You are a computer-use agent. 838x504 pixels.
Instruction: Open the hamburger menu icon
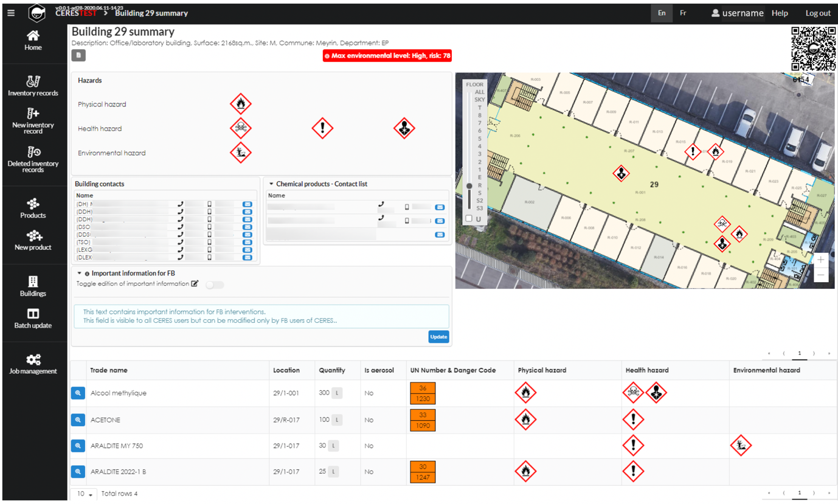tap(11, 13)
